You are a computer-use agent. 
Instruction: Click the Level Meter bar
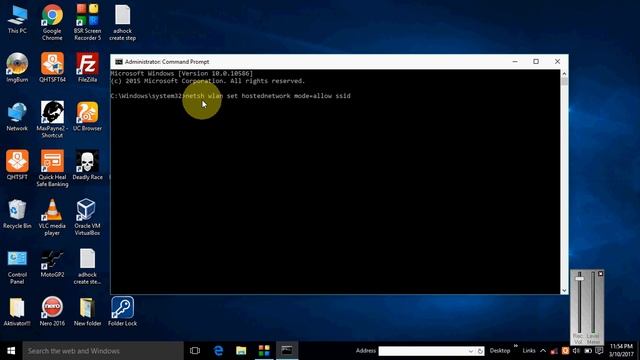coord(593,303)
